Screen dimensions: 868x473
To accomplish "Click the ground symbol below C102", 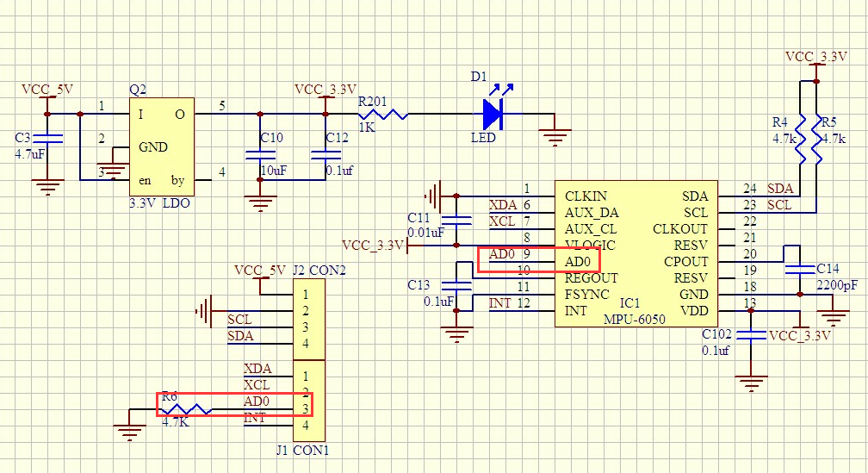I will pos(751,383).
